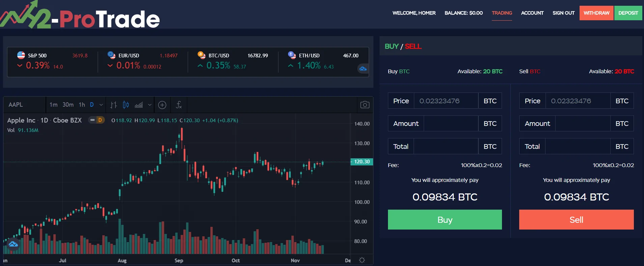Click the ETH/USD coin icon
Screen dimensions: 644x266
pyautogui.click(x=292, y=55)
